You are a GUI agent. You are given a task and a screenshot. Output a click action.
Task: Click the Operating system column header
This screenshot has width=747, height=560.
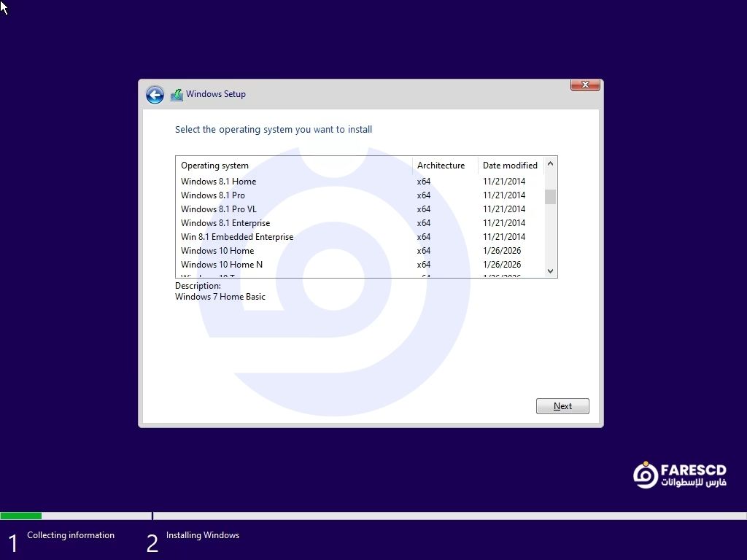tap(215, 166)
